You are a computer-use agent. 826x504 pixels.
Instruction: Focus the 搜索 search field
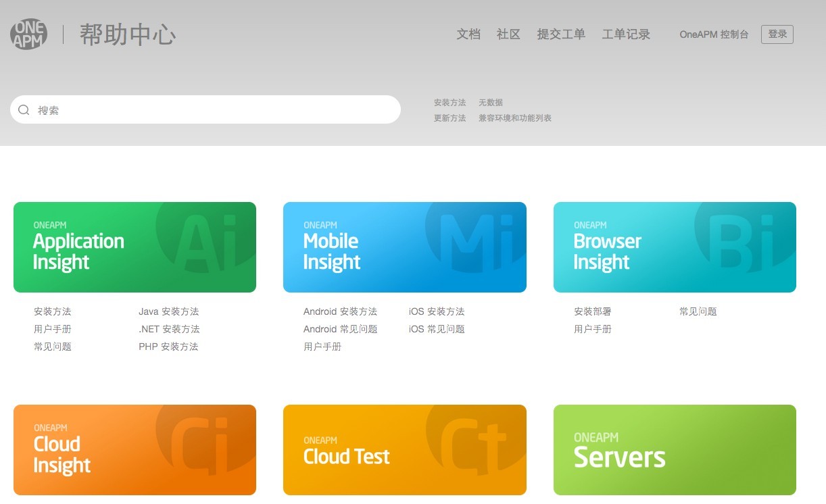pyautogui.click(x=205, y=109)
